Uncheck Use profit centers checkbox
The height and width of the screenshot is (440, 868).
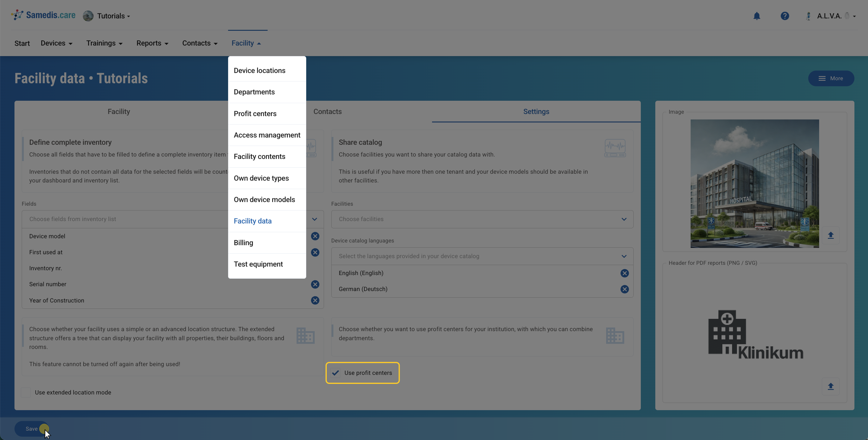point(335,373)
